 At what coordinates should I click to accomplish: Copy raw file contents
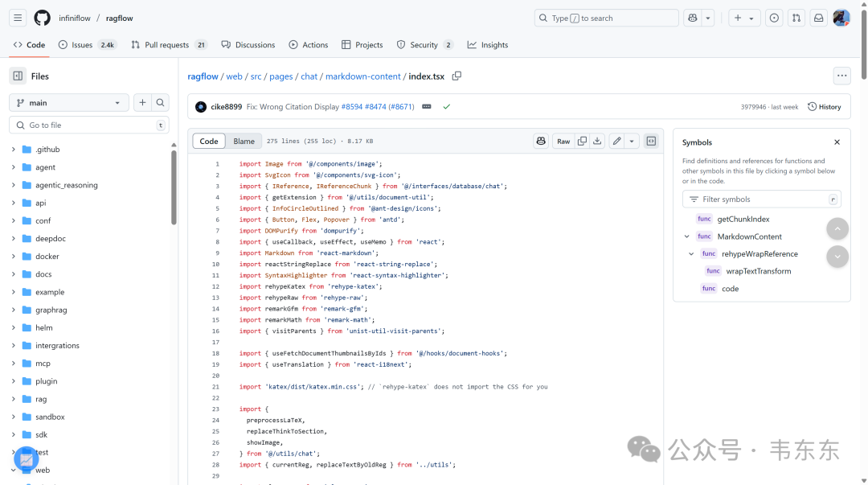click(582, 142)
